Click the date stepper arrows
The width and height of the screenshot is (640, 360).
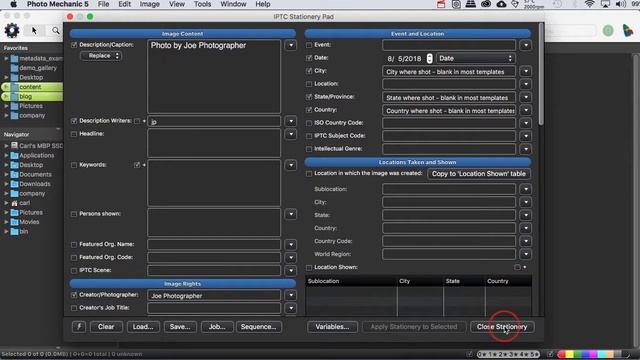click(429, 58)
